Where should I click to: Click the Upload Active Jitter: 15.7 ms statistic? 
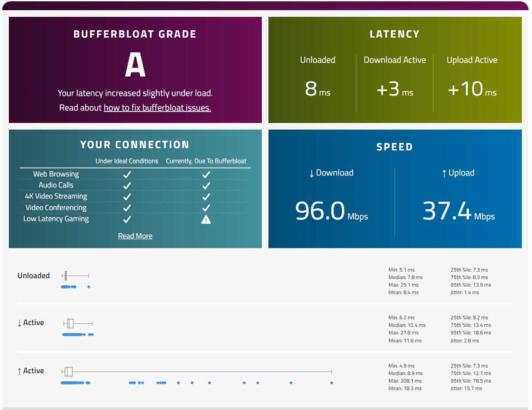point(466,388)
